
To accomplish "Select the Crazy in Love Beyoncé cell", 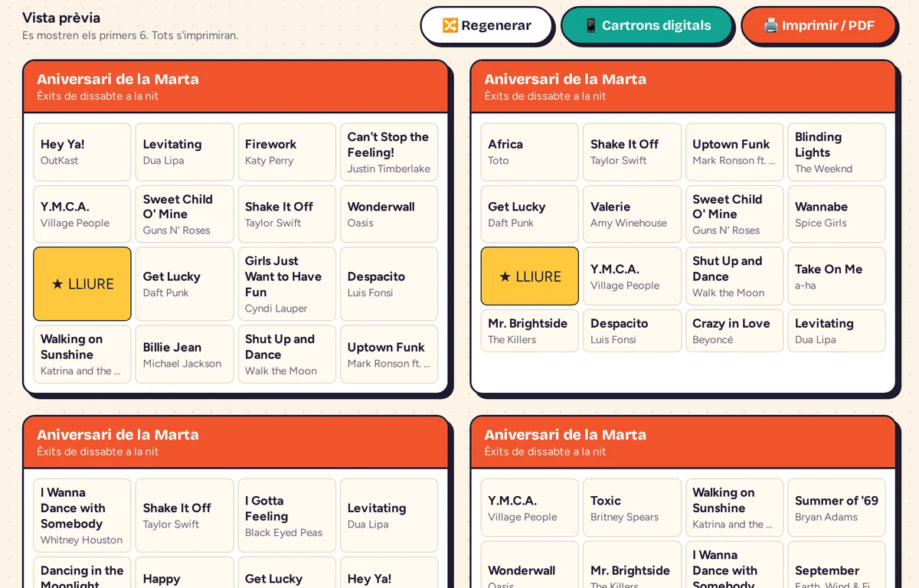I will point(735,331).
